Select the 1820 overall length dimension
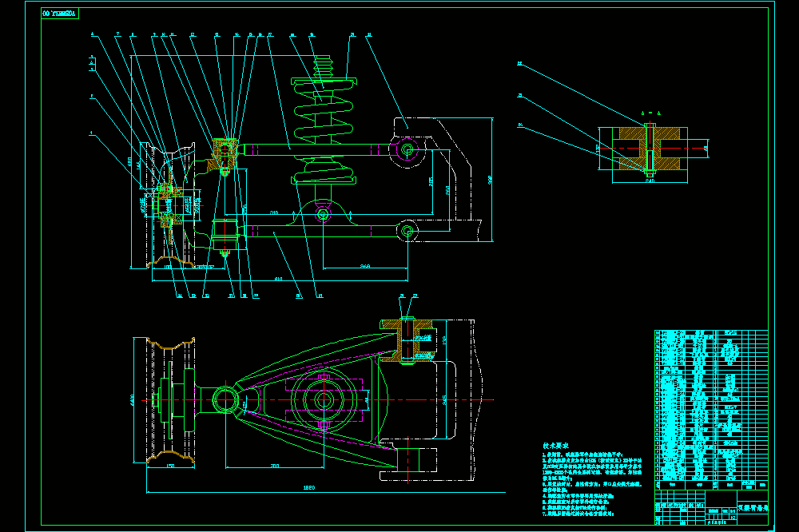 tap(308, 488)
